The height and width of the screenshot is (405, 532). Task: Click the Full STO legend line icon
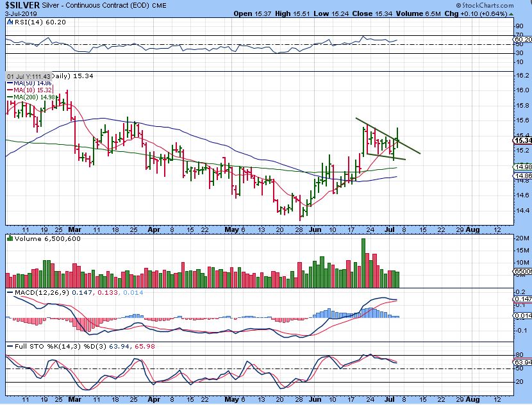(x=8, y=347)
